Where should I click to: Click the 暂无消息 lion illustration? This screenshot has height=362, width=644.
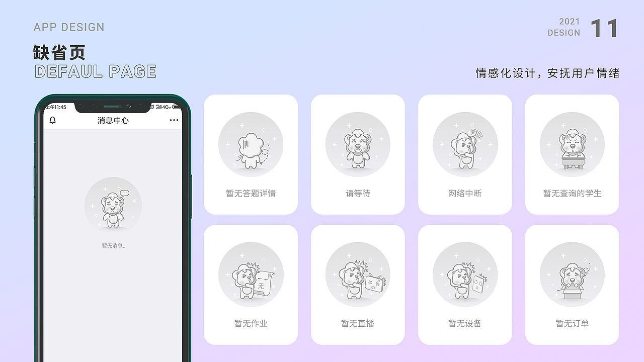[x=113, y=206]
